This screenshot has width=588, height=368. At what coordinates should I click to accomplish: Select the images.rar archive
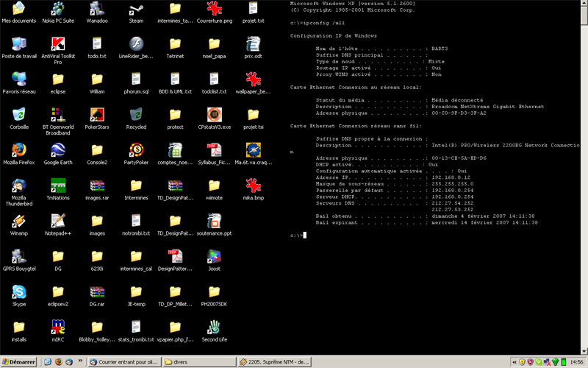(x=97, y=185)
